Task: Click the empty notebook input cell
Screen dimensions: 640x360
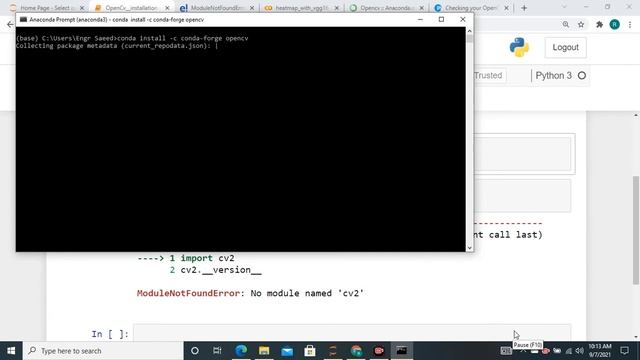Action: (x=352, y=333)
